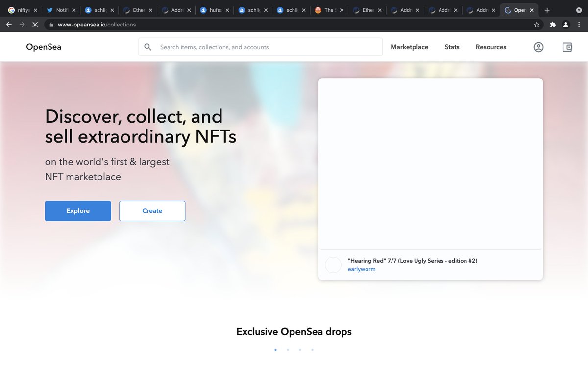The height and width of the screenshot is (368, 588).
Task: Click the earlyworm creator avatar circle
Action: (x=333, y=265)
